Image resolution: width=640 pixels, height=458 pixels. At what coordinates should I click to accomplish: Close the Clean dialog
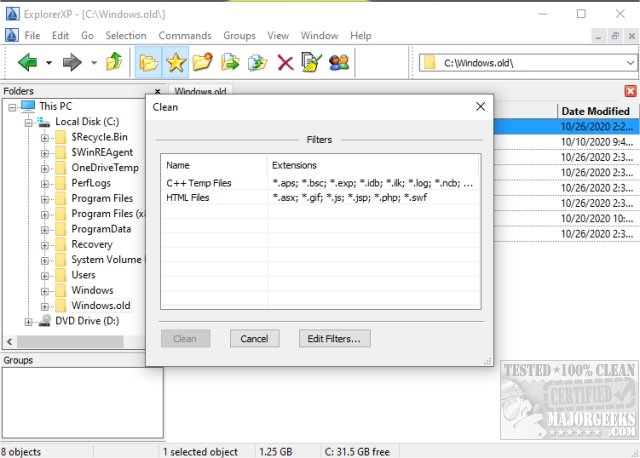click(480, 105)
